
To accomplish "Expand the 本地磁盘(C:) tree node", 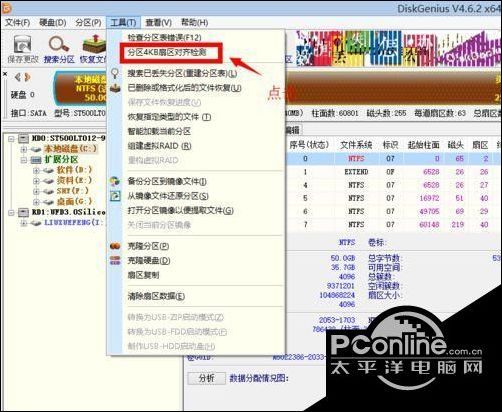I will [x=24, y=149].
